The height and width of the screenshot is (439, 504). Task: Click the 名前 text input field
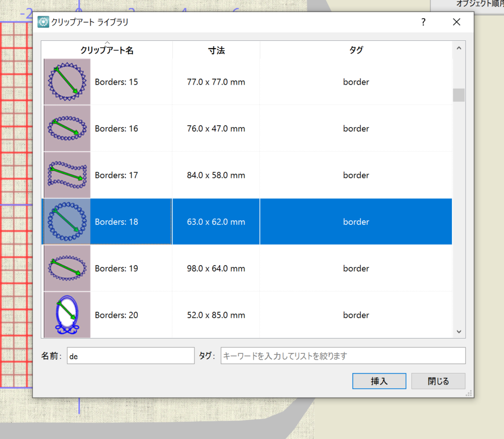[130, 356]
